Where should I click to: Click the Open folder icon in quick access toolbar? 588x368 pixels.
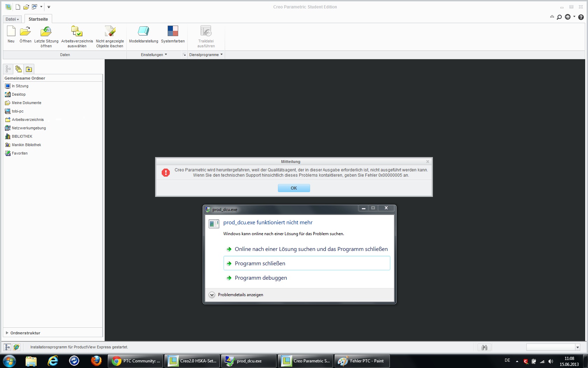(x=26, y=7)
